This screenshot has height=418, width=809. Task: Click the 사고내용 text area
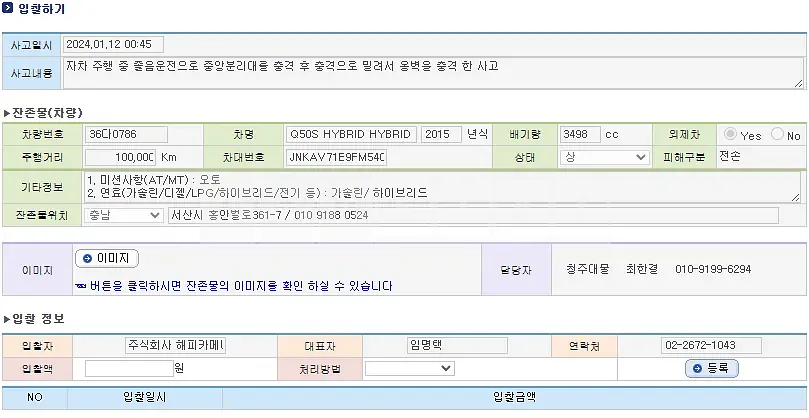coord(433,73)
